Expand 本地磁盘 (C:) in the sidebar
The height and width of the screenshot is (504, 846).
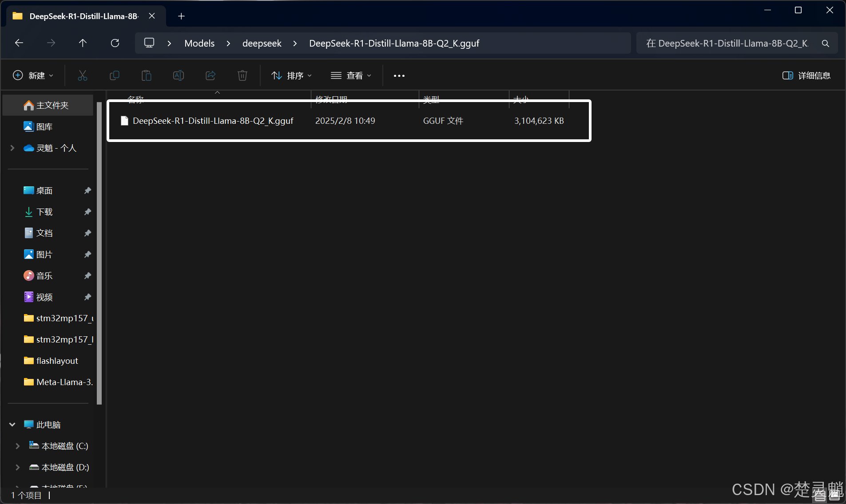(x=18, y=446)
